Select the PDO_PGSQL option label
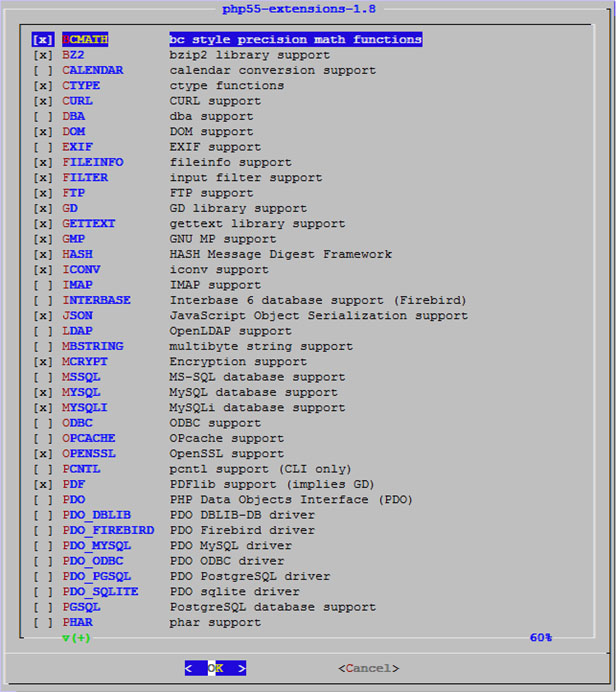The image size is (616, 692). point(97,576)
